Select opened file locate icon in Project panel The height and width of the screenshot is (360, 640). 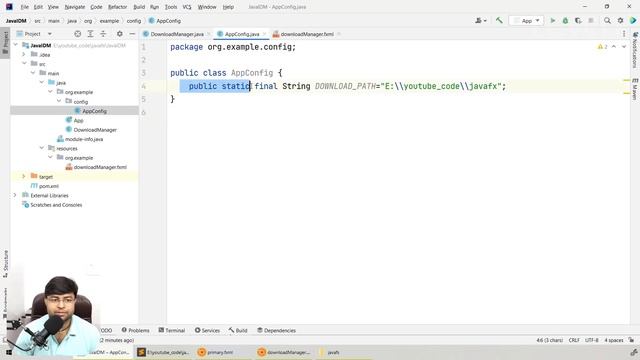coord(78,34)
